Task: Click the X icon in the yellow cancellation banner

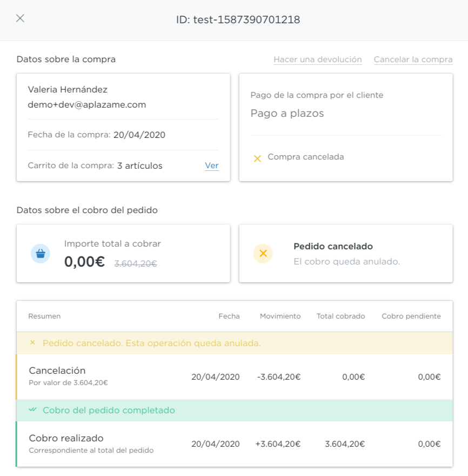Action: pos(33,342)
